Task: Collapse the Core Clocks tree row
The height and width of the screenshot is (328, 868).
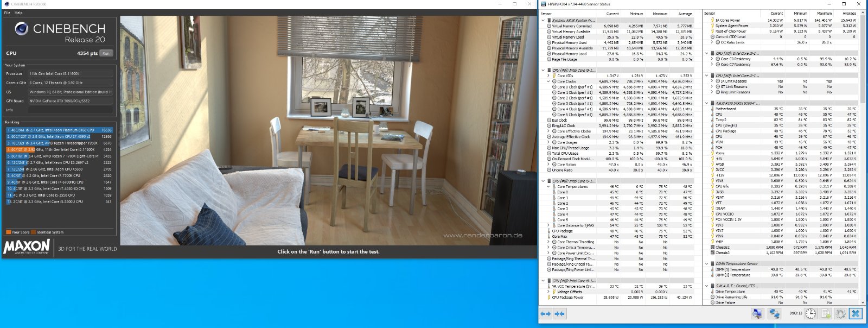Action: [x=548, y=81]
